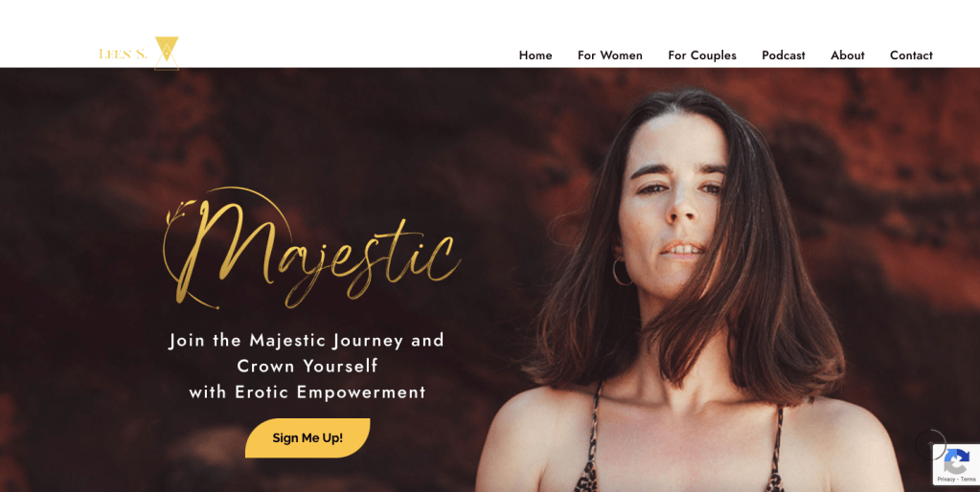Click the Sign Me Up! button
Viewport: 980px width, 492px height.
click(x=308, y=437)
